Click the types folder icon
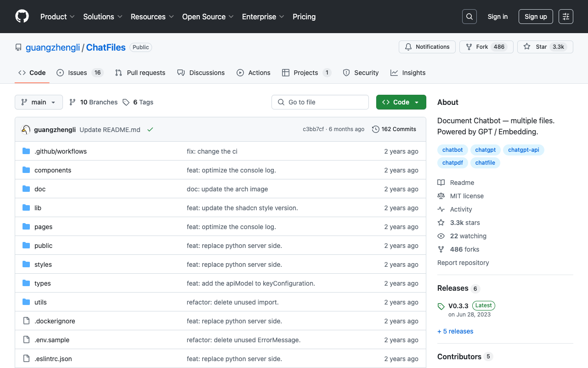The width and height of the screenshot is (588, 368). point(26,283)
